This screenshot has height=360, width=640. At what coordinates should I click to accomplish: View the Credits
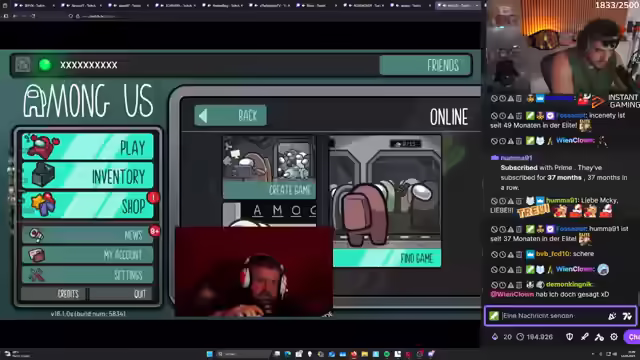pos(53,294)
